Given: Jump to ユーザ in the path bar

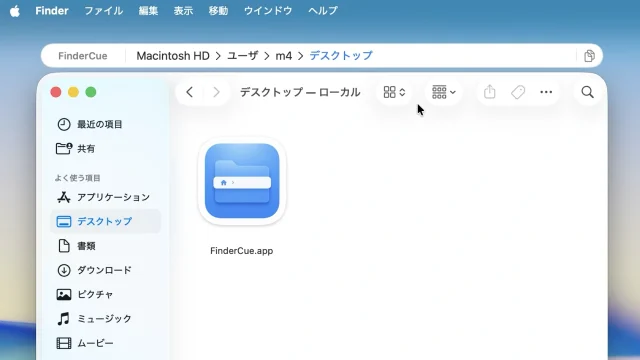Looking at the screenshot, I should click(x=242, y=56).
